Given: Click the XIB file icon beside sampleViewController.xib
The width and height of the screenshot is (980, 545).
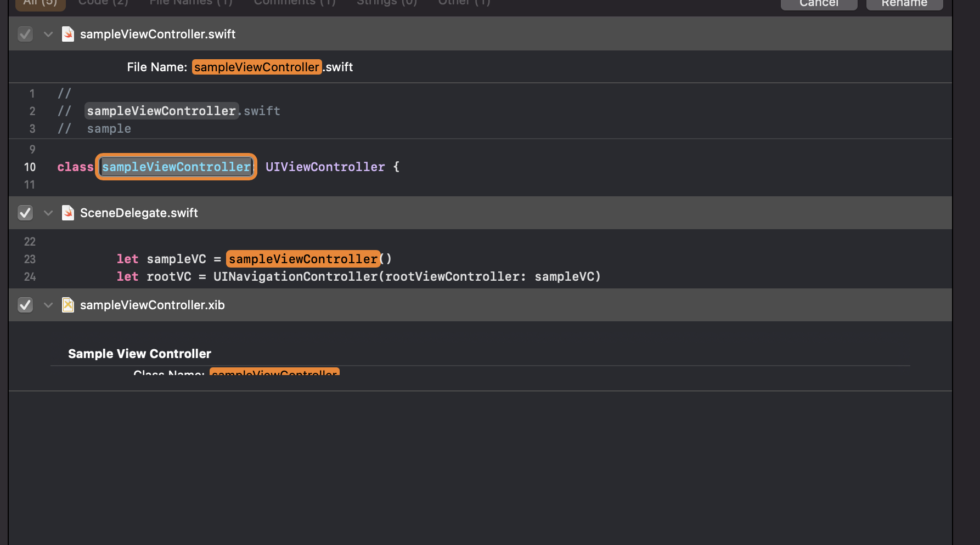Looking at the screenshot, I should (68, 305).
